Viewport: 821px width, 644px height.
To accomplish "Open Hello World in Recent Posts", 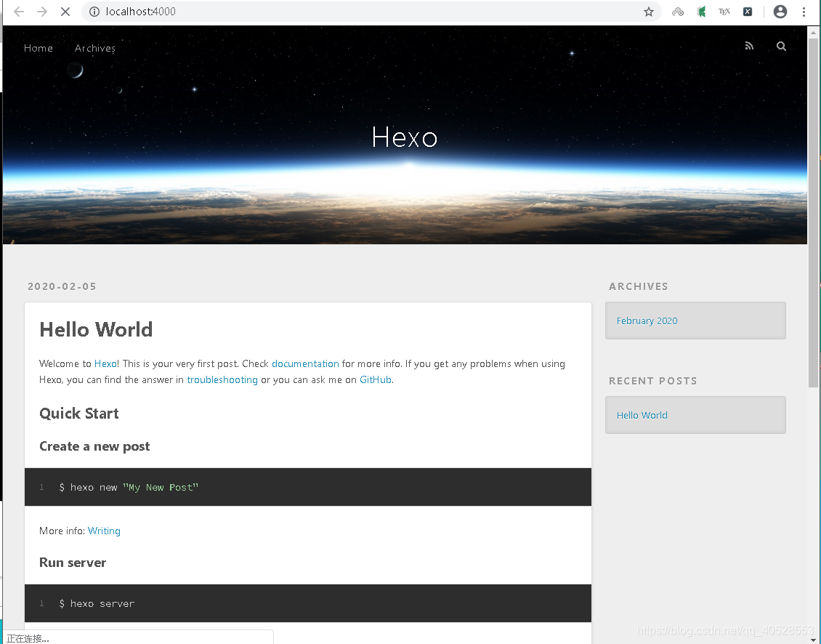I will pyautogui.click(x=642, y=415).
